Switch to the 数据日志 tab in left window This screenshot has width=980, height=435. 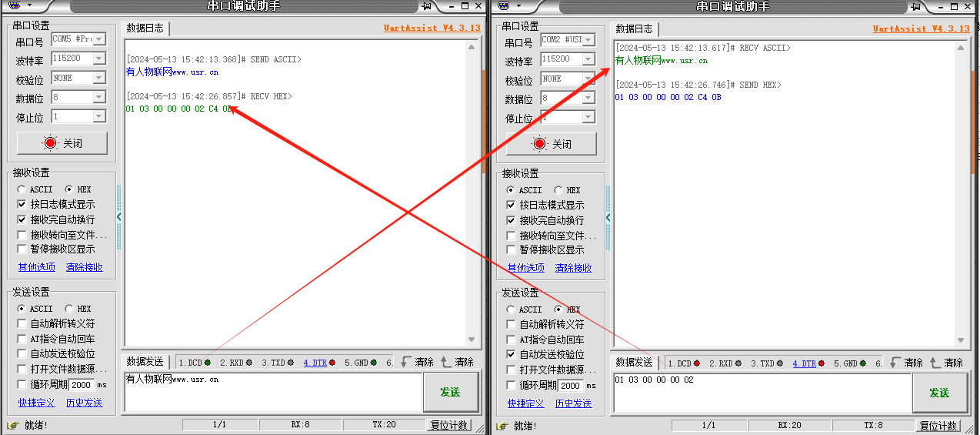[x=145, y=28]
